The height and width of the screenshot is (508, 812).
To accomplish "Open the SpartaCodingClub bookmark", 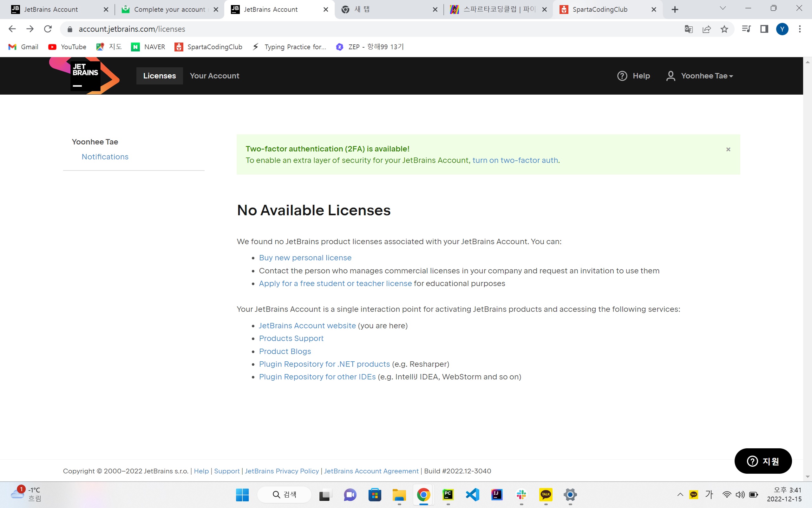I will (208, 47).
